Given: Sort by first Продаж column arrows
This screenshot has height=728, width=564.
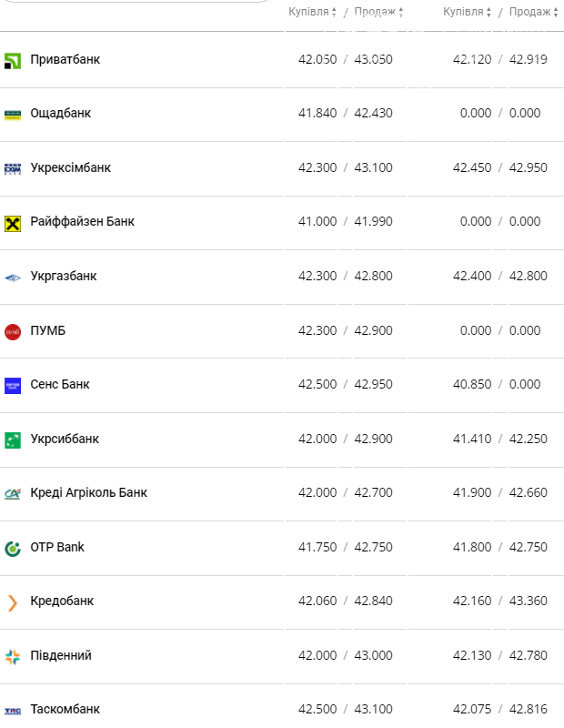Looking at the screenshot, I should (400, 13).
